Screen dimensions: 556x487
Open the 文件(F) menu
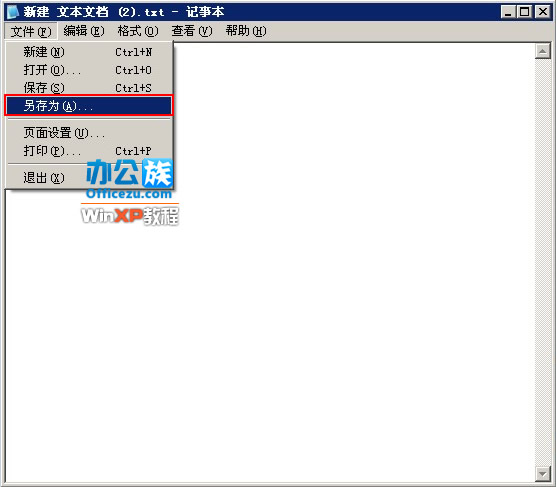[x=30, y=31]
